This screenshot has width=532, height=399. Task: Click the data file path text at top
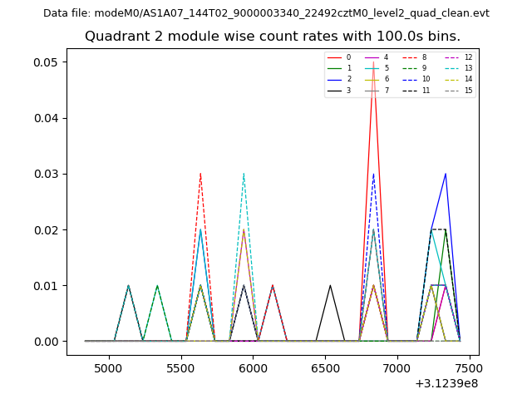pos(266,13)
